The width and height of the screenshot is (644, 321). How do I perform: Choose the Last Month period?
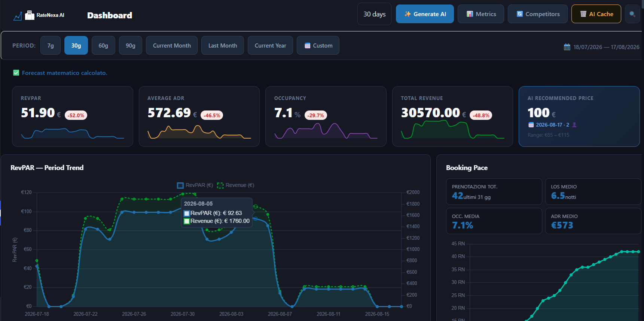click(x=223, y=45)
